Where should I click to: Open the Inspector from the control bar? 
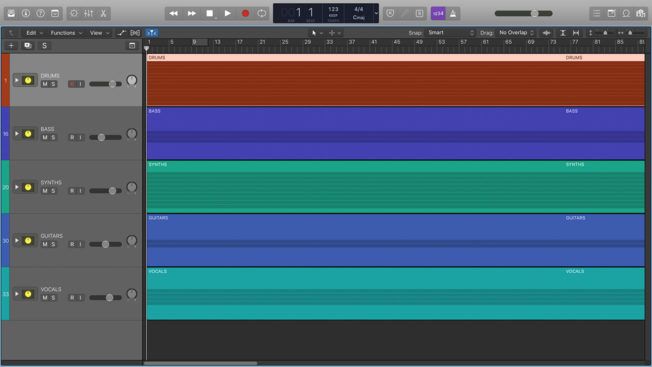(x=26, y=13)
